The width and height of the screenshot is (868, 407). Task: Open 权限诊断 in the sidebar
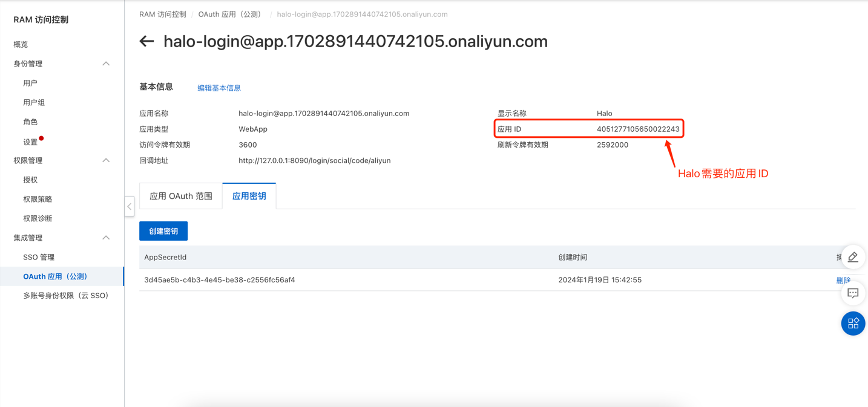[x=38, y=218]
